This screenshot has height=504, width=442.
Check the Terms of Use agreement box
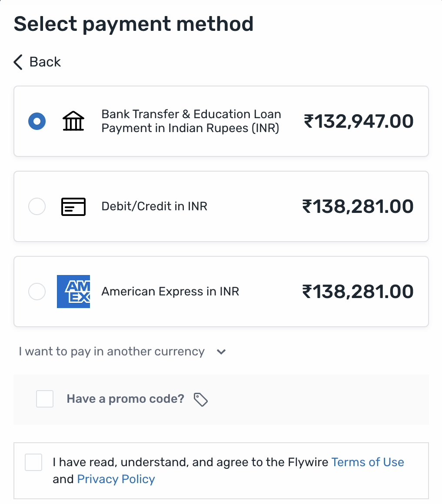point(33,462)
